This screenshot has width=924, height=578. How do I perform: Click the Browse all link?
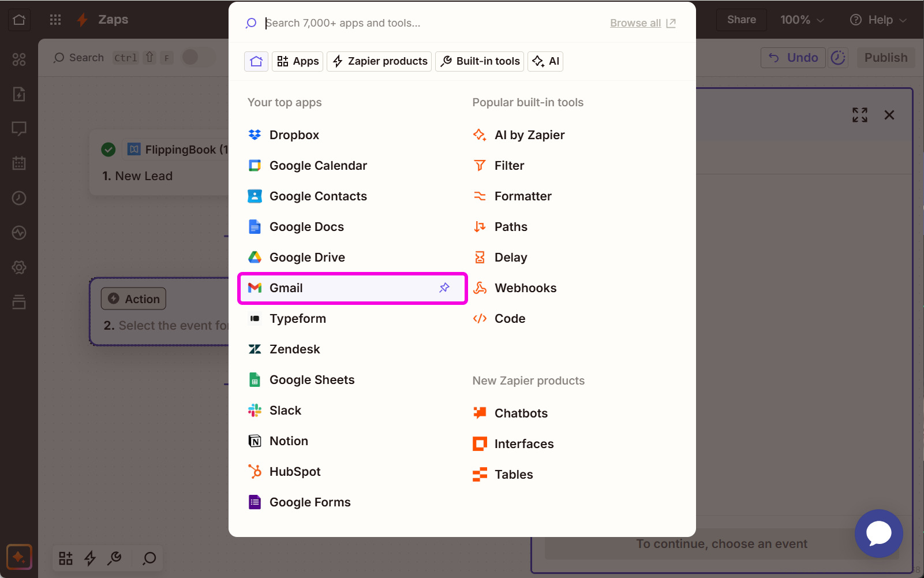pyautogui.click(x=643, y=23)
